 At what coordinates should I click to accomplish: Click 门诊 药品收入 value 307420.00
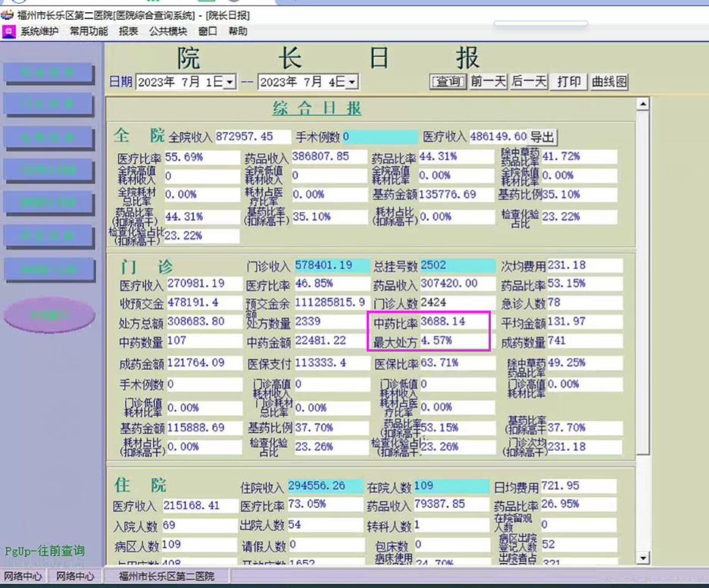458,283
